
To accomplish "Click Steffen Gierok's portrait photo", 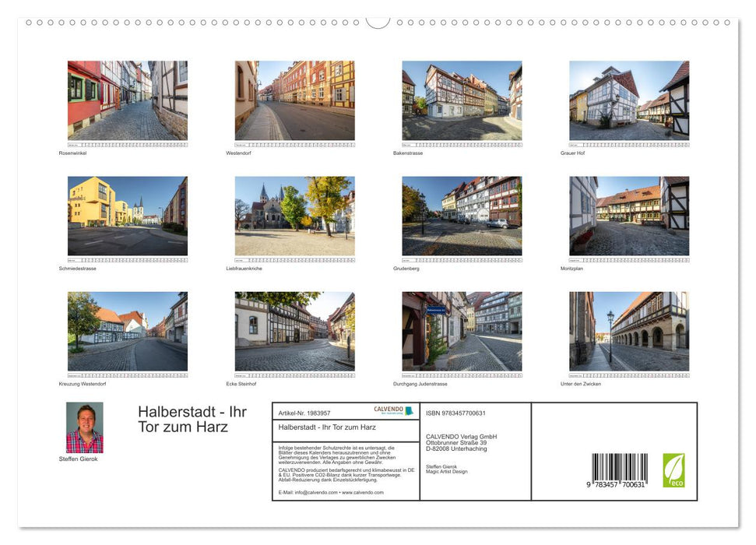I will coord(85,426).
